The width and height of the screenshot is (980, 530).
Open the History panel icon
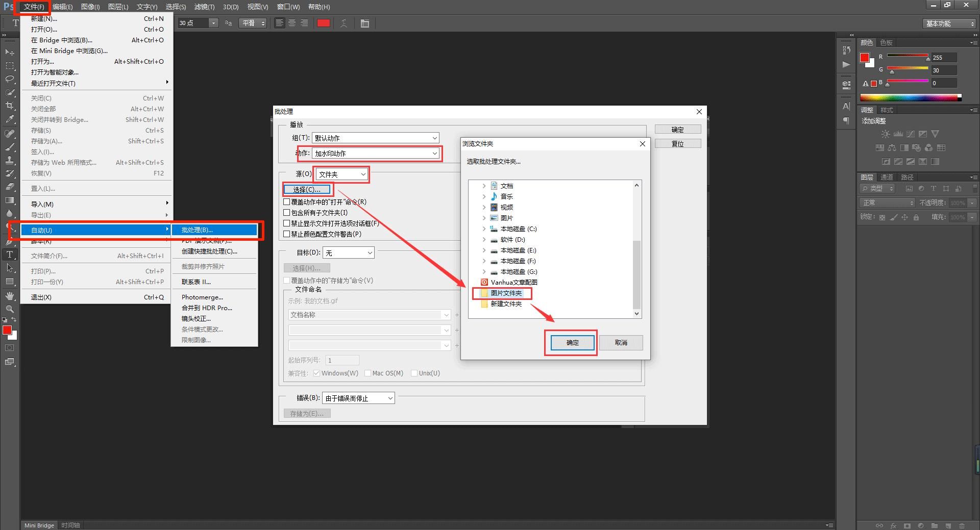tap(846, 50)
